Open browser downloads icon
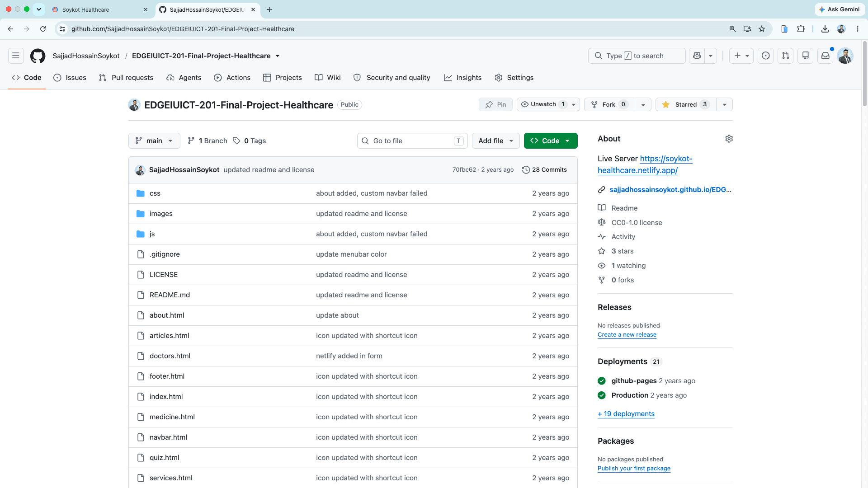 [x=825, y=29]
